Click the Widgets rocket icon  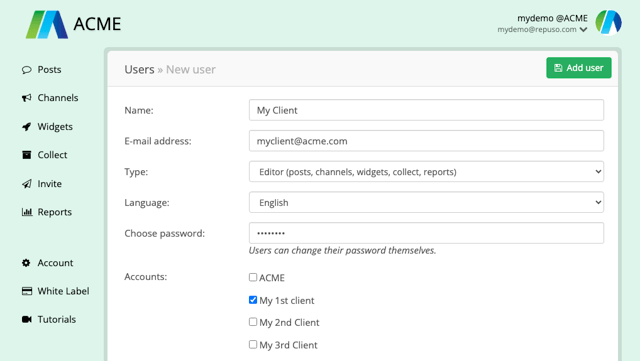point(27,127)
